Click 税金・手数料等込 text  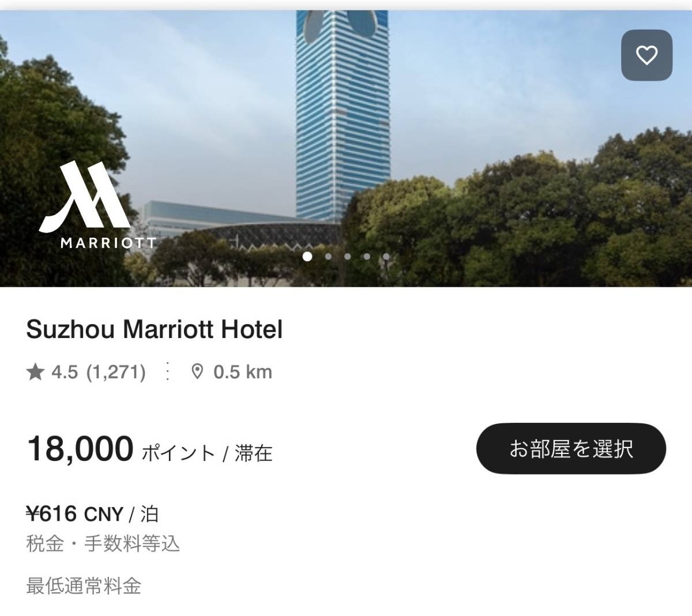click(x=103, y=543)
